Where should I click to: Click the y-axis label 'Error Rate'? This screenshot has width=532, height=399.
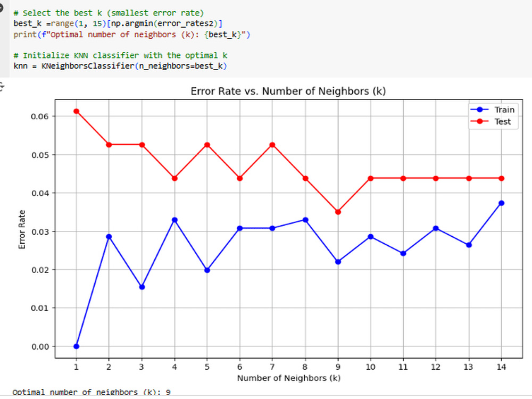[22, 229]
